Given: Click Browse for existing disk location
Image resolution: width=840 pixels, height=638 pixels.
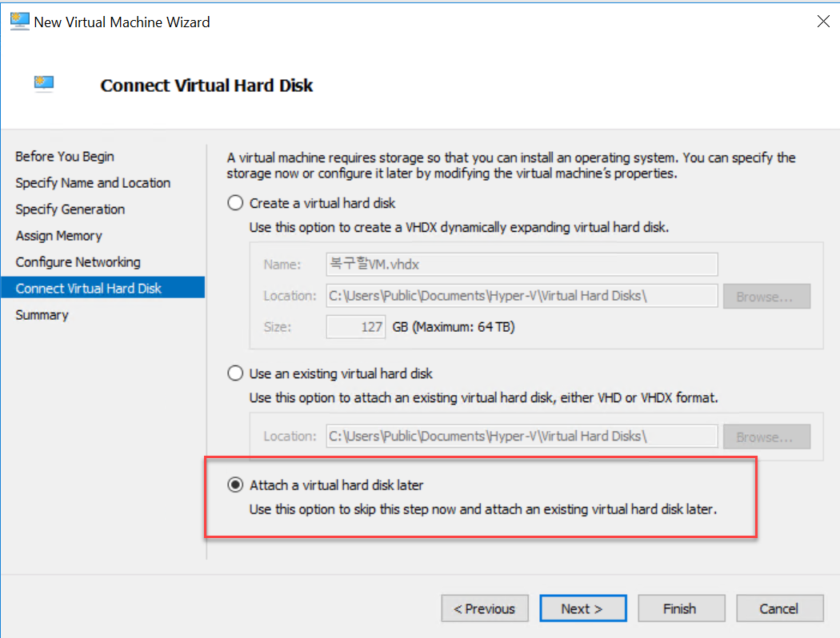Looking at the screenshot, I should [x=766, y=437].
